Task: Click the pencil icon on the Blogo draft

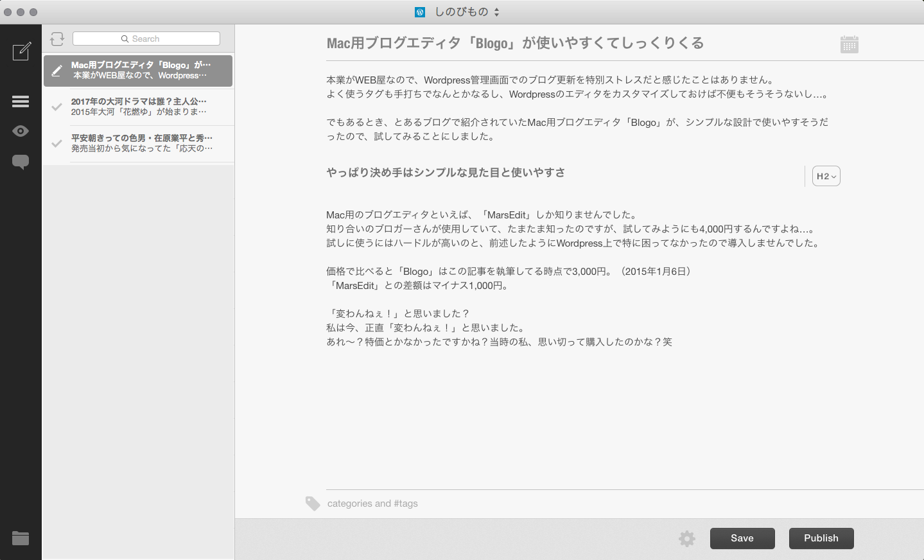Action: tap(57, 71)
